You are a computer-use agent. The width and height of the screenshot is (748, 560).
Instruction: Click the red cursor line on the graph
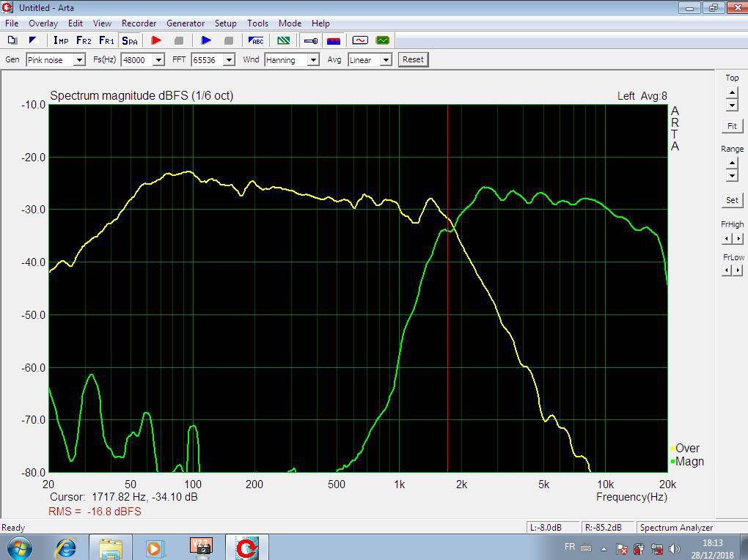(x=448, y=288)
